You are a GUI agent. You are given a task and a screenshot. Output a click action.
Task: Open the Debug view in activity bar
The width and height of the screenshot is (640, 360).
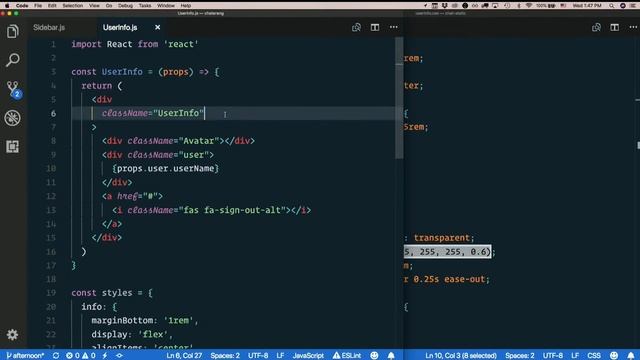pos(13,118)
